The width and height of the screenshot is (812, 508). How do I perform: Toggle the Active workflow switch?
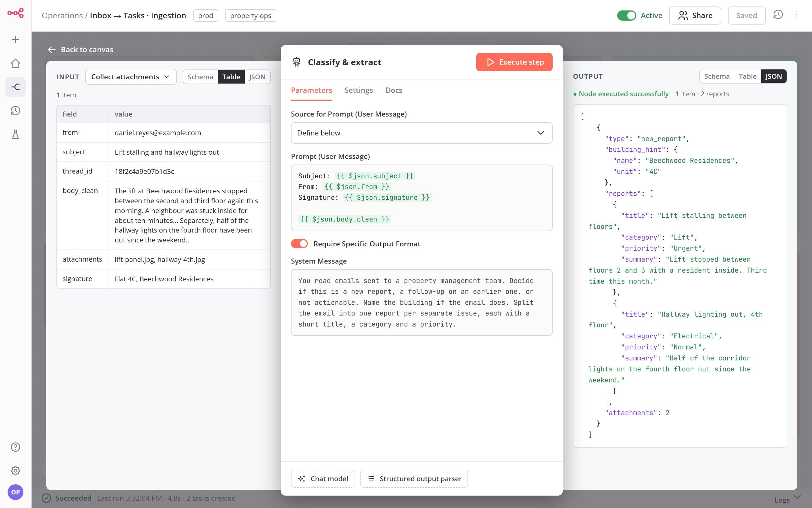(626, 16)
